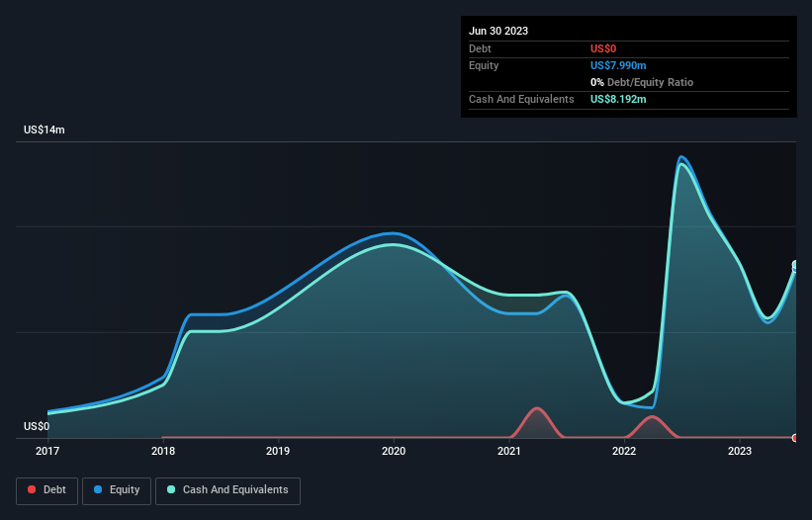Click the Jun 30 2023 tooltip date
This screenshot has width=812, height=520.
click(x=498, y=31)
